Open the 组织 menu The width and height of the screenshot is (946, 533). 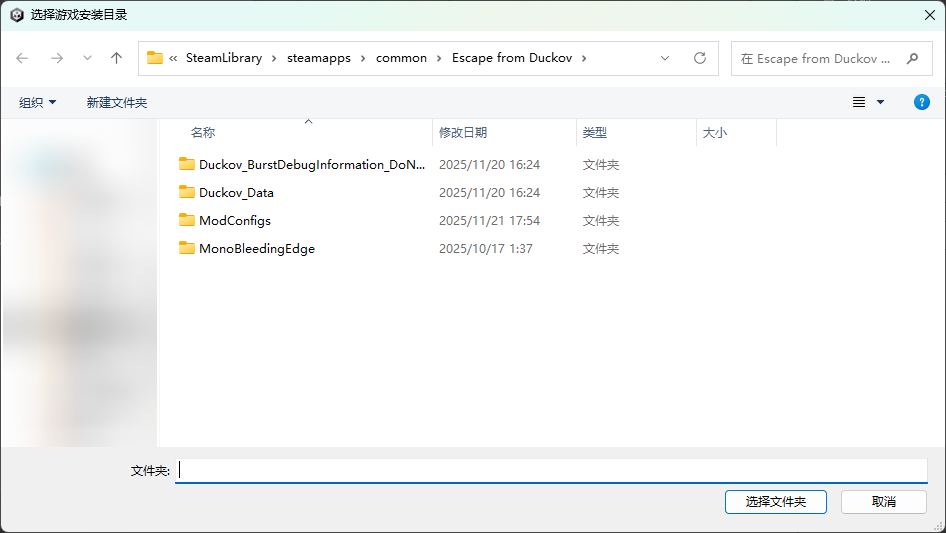(x=38, y=102)
